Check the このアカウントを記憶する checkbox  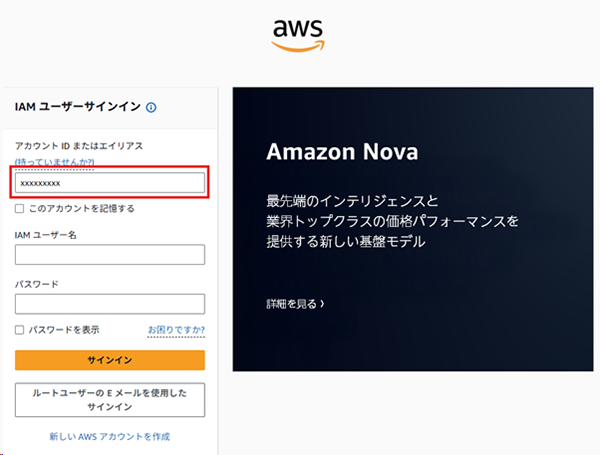(20, 209)
